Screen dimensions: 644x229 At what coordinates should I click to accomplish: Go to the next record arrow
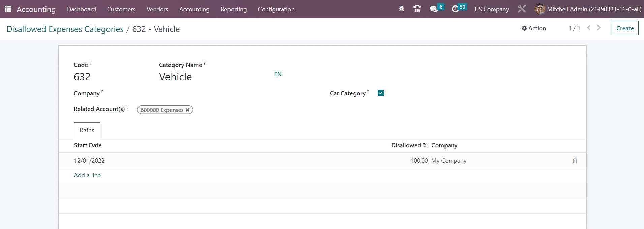point(599,28)
